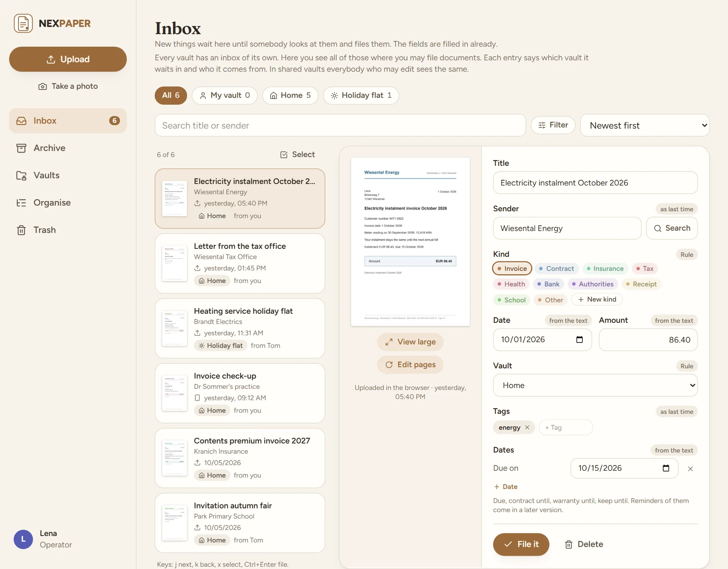Set kind to Authorities
This screenshot has width=728, height=569.
pyautogui.click(x=593, y=284)
